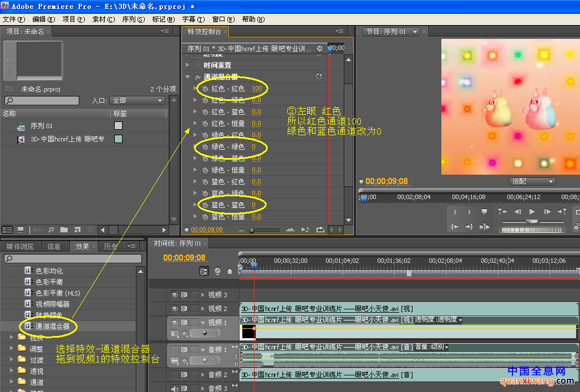
Task: Go to previous marker in program monitor
Action: point(502,212)
